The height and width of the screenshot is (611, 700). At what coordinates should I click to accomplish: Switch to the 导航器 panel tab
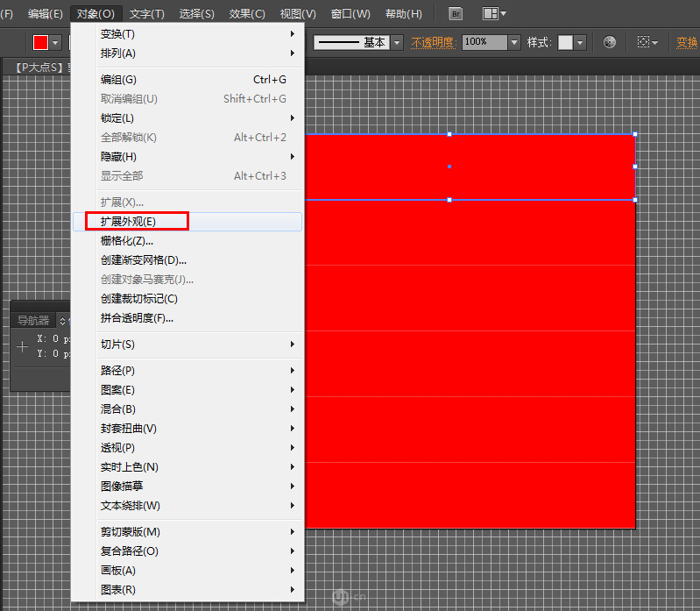[x=33, y=321]
